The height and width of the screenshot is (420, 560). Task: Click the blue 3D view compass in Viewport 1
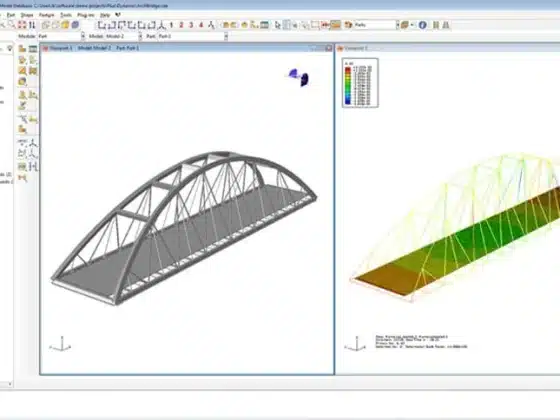click(299, 77)
